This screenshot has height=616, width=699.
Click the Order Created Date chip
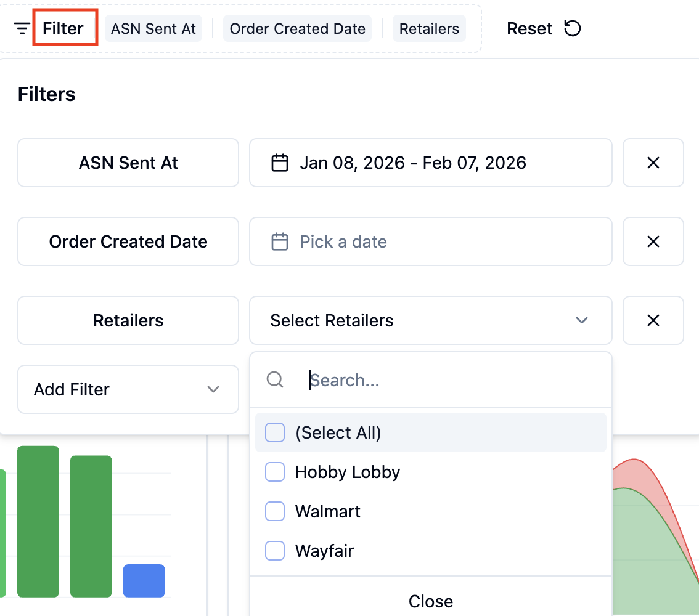[x=297, y=28]
